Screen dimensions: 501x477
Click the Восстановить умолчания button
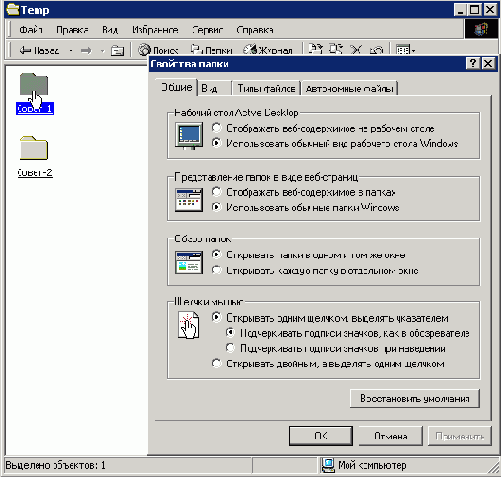pyautogui.click(x=415, y=398)
